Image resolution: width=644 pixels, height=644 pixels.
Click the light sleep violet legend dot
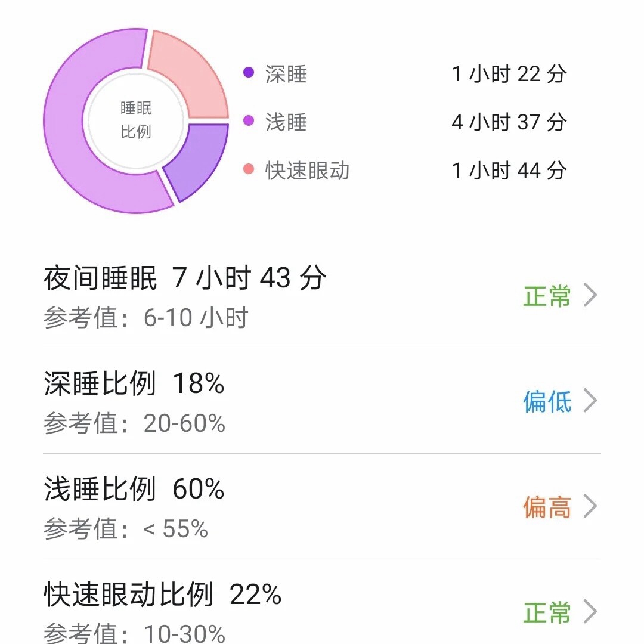click(249, 120)
